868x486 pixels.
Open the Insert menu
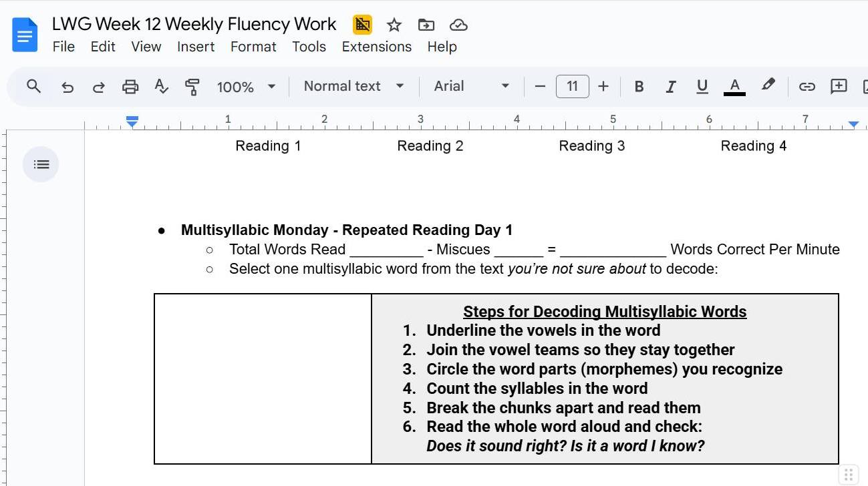click(196, 47)
